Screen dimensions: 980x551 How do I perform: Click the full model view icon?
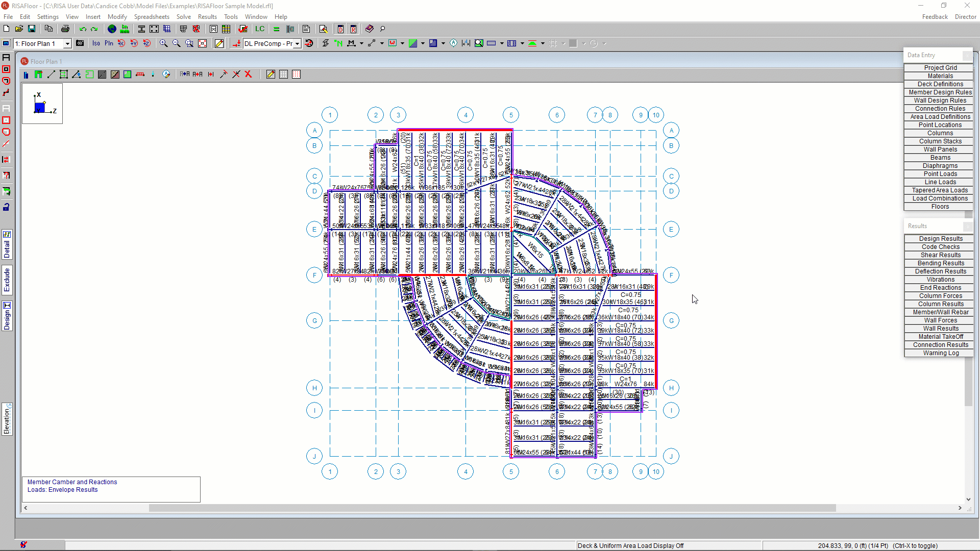202,43
